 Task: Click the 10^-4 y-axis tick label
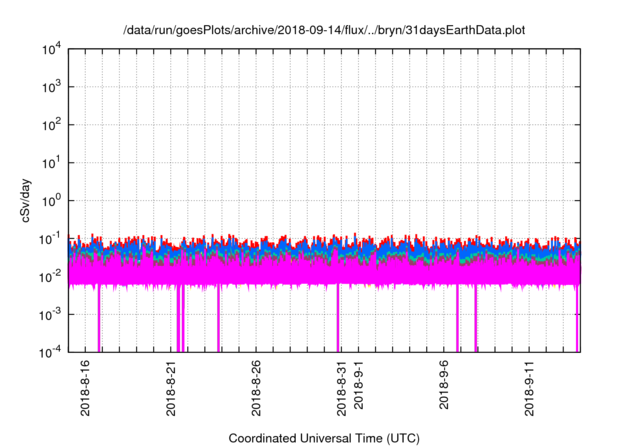tap(51, 352)
